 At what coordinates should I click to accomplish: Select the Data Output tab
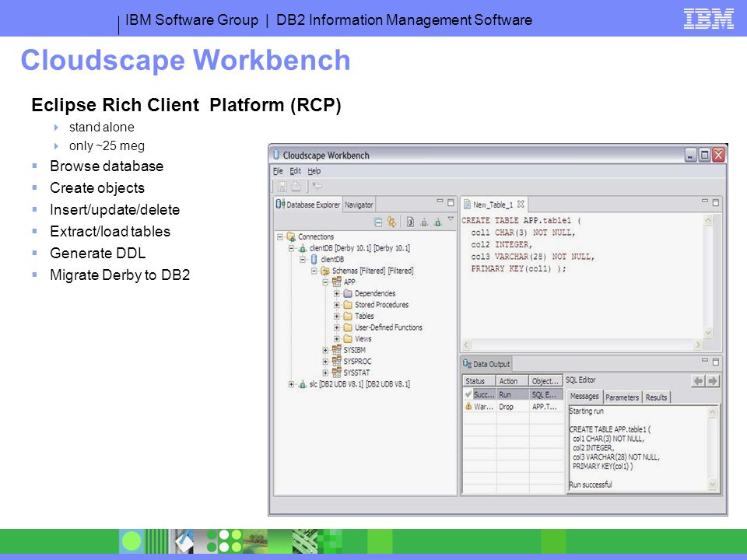(x=486, y=364)
